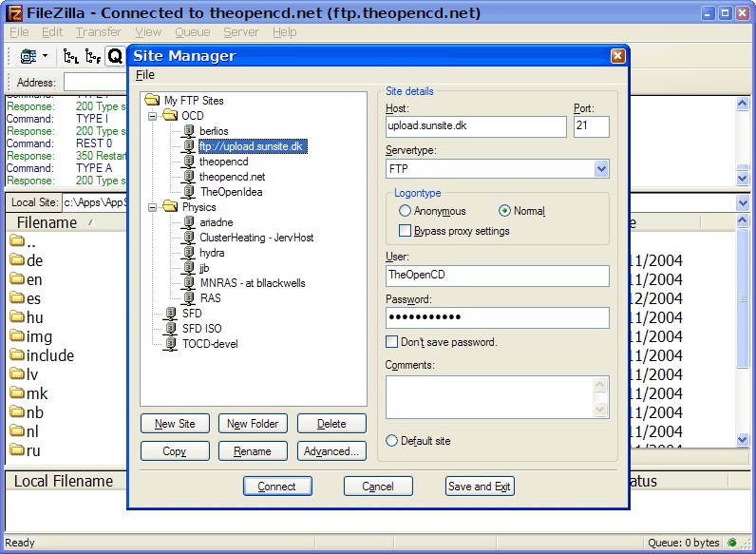Open FileZilla Server menu
This screenshot has height=554, width=756.
pyautogui.click(x=241, y=32)
